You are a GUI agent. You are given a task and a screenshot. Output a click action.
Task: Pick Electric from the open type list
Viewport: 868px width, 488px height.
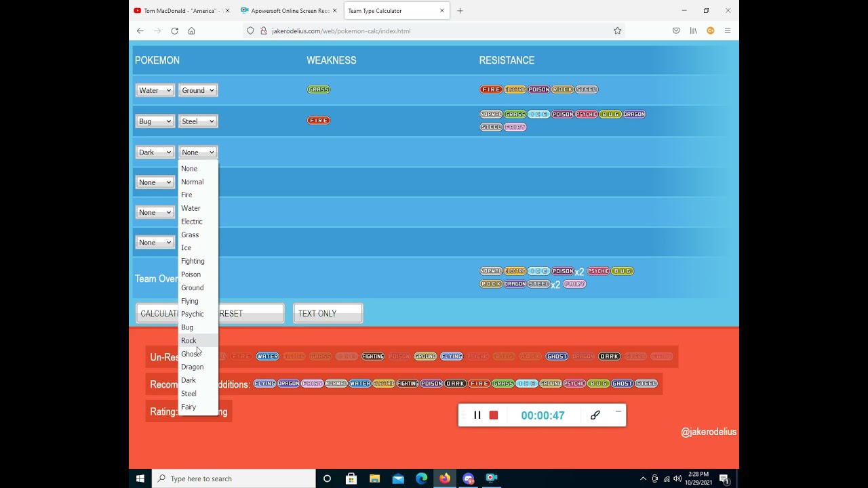click(x=198, y=222)
